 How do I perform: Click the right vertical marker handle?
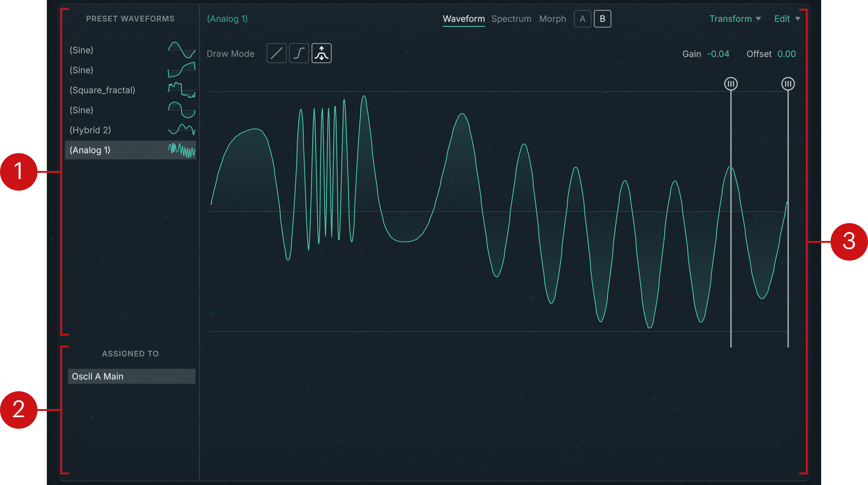(788, 84)
